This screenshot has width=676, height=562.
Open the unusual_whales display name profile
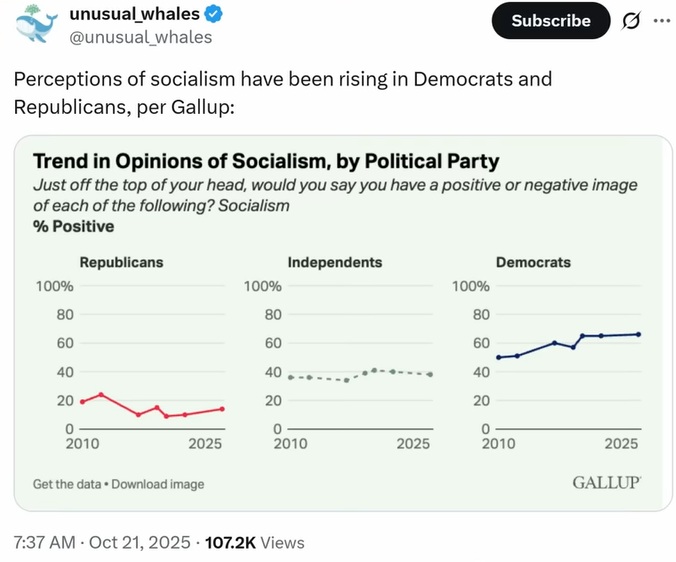pos(135,15)
